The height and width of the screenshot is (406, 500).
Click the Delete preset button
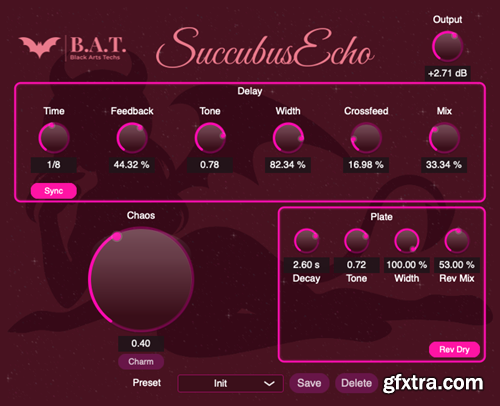point(356,383)
